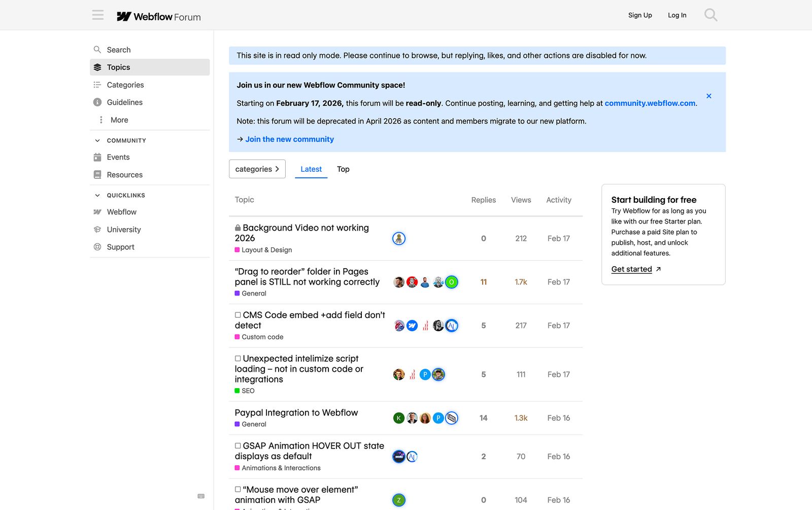
Task: Open poster avatar on Background Video topic
Action: coord(399,238)
